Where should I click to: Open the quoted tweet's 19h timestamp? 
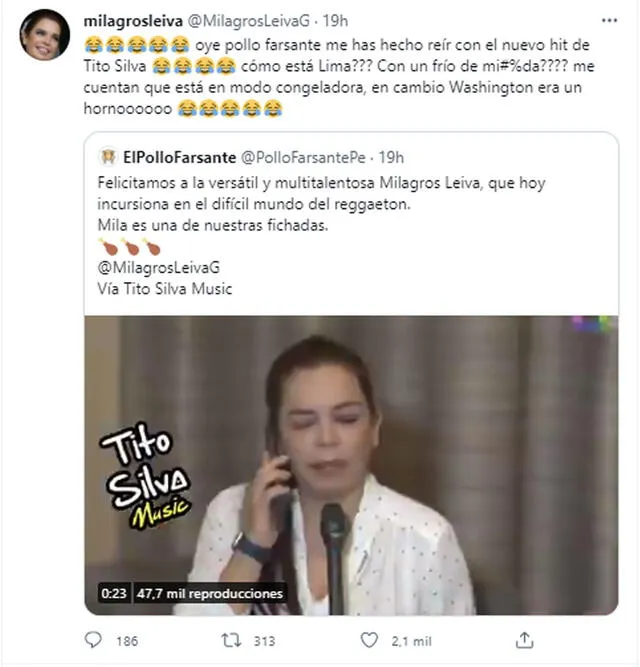pyautogui.click(x=391, y=157)
